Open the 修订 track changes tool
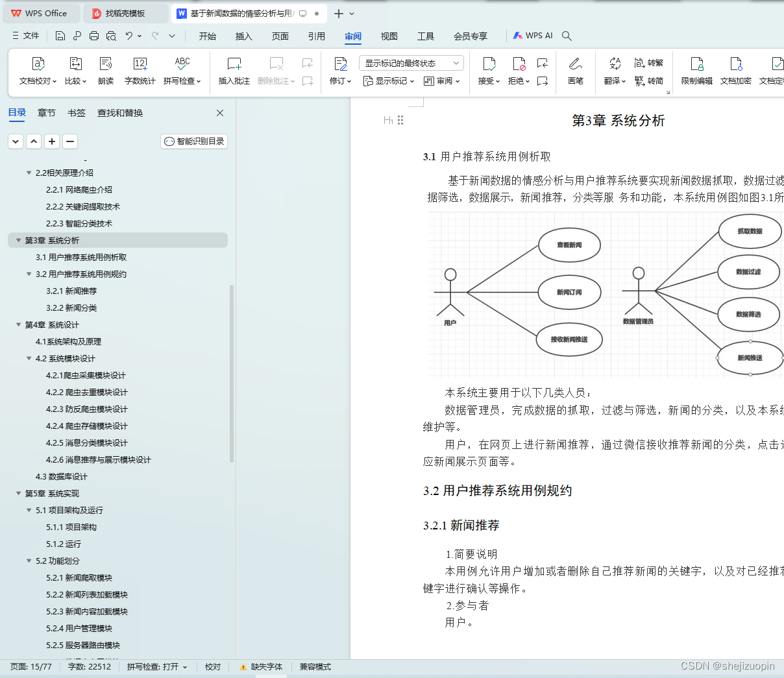This screenshot has width=784, height=678. click(340, 71)
